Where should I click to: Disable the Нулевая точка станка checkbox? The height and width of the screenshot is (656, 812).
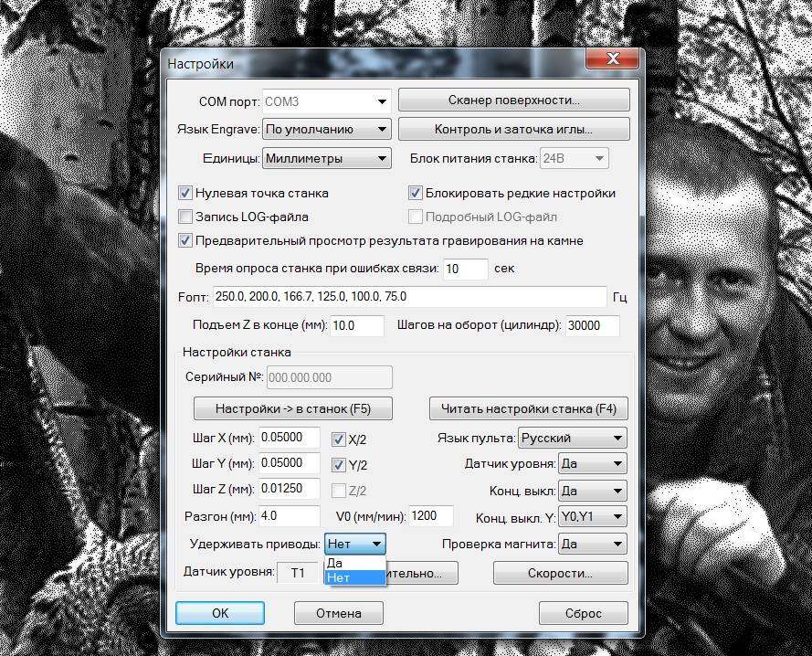pyautogui.click(x=184, y=193)
